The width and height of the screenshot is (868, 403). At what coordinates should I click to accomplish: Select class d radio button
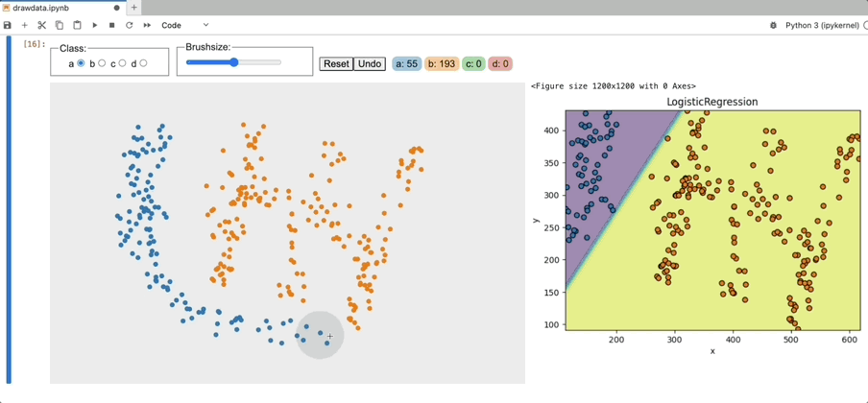click(x=143, y=63)
